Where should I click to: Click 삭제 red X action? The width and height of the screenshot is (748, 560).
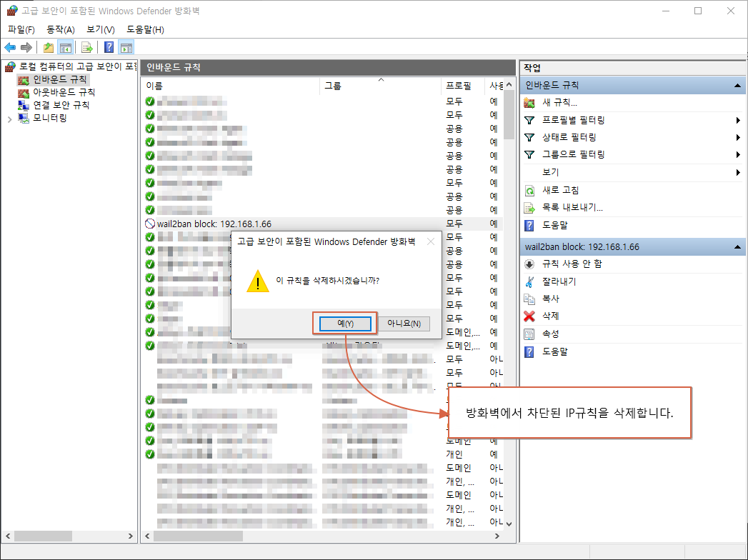(551, 316)
